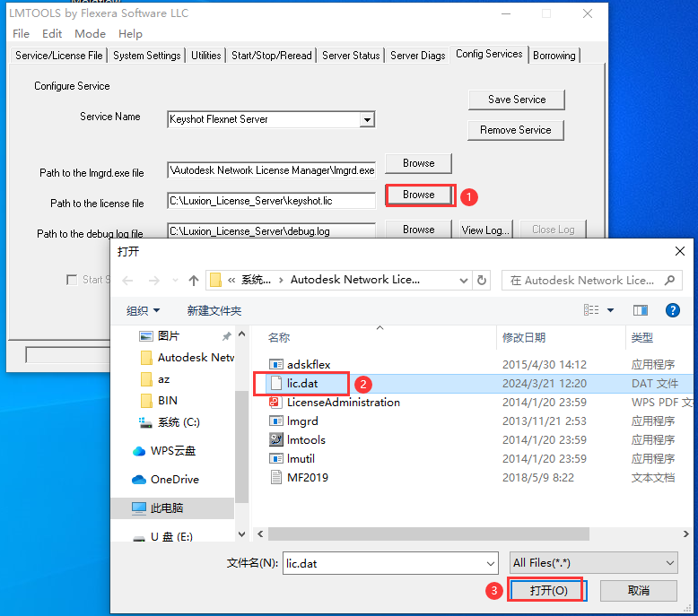This screenshot has height=616, width=698.
Task: Sort by 名称 column header
Action: (279, 337)
